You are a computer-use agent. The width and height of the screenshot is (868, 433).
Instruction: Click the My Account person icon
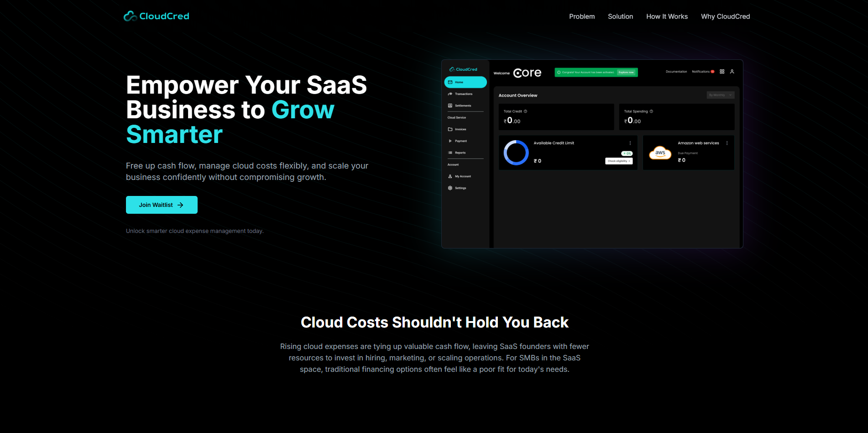[450, 176]
